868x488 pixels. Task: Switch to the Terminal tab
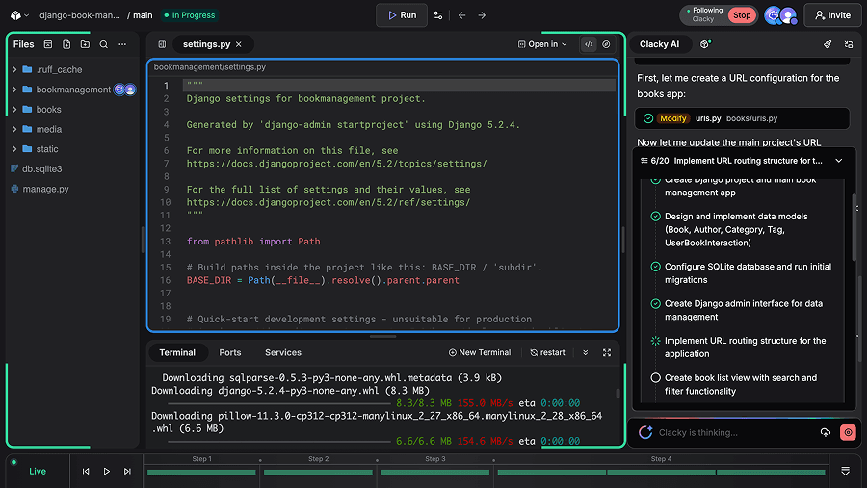(x=177, y=352)
